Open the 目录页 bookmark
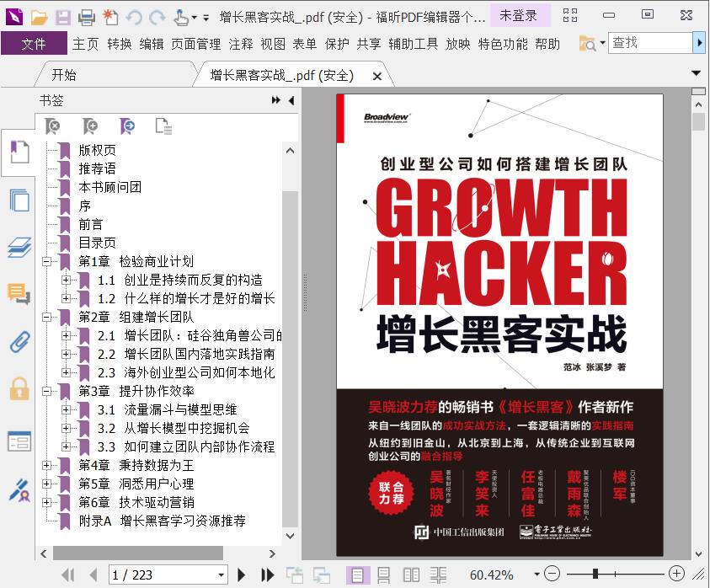 (98, 243)
